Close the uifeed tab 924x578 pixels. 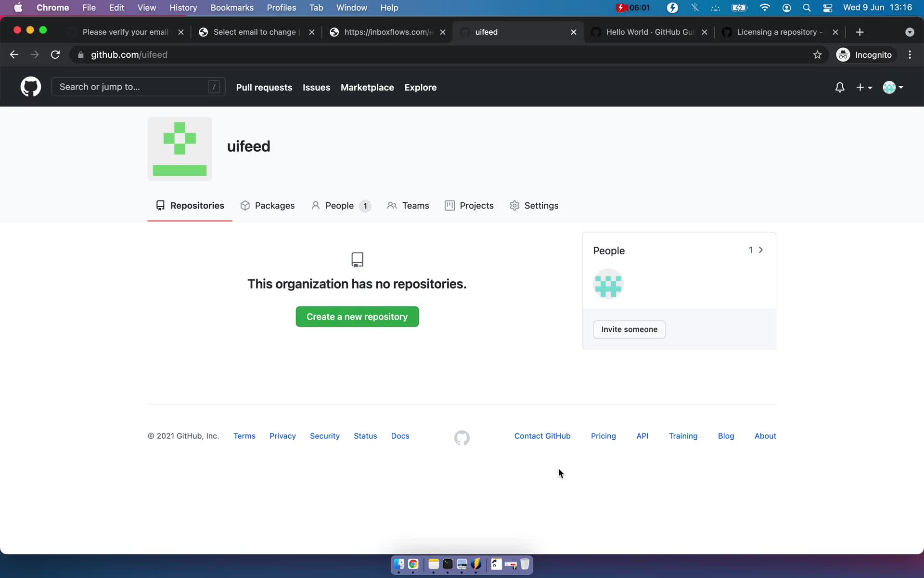(574, 32)
